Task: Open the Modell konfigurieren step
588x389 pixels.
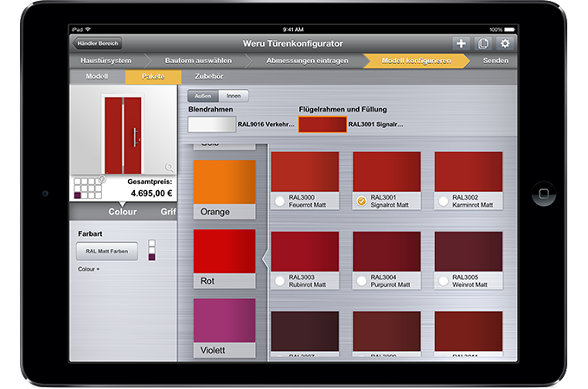Action: point(416,61)
